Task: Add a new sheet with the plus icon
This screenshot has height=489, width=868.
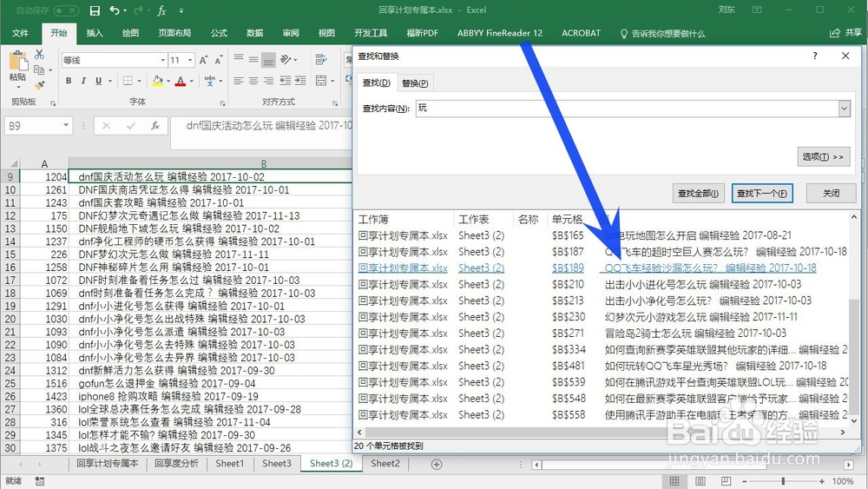Action: click(x=437, y=464)
